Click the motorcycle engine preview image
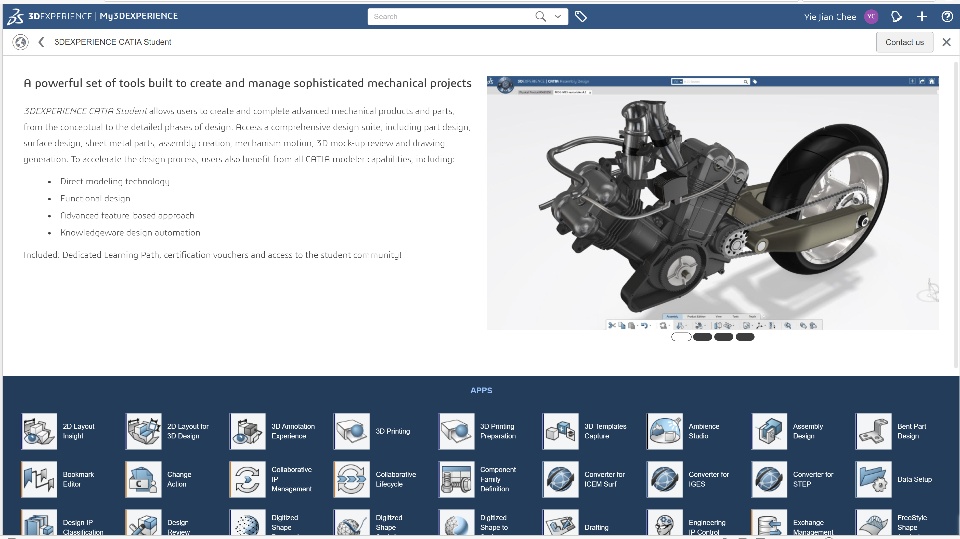960x539 pixels. pos(713,203)
